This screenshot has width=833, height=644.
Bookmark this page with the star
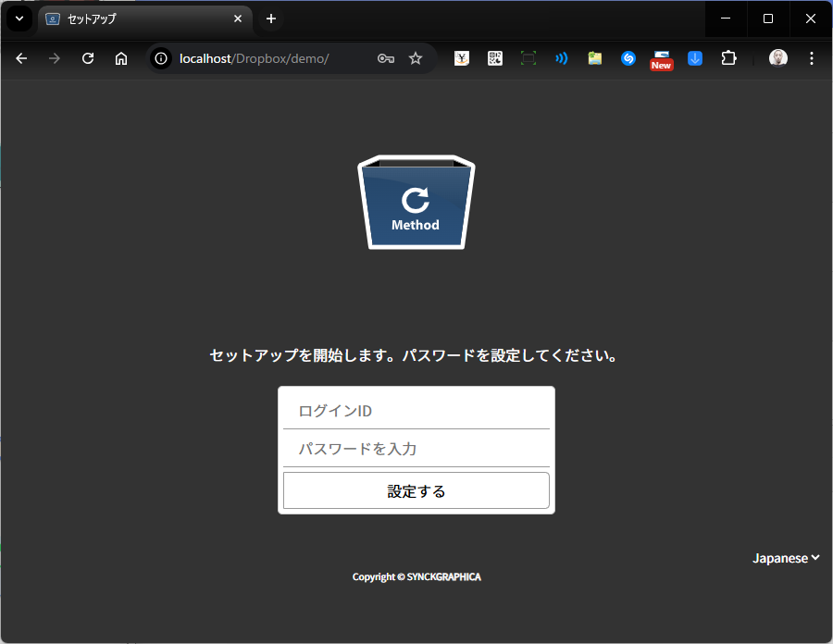pos(416,58)
